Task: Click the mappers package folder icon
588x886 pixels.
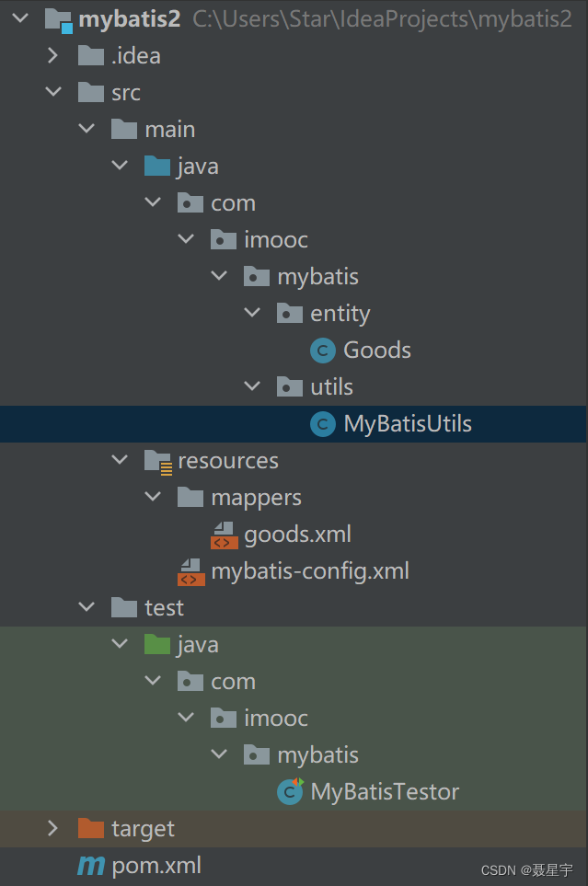Action: [x=190, y=497]
